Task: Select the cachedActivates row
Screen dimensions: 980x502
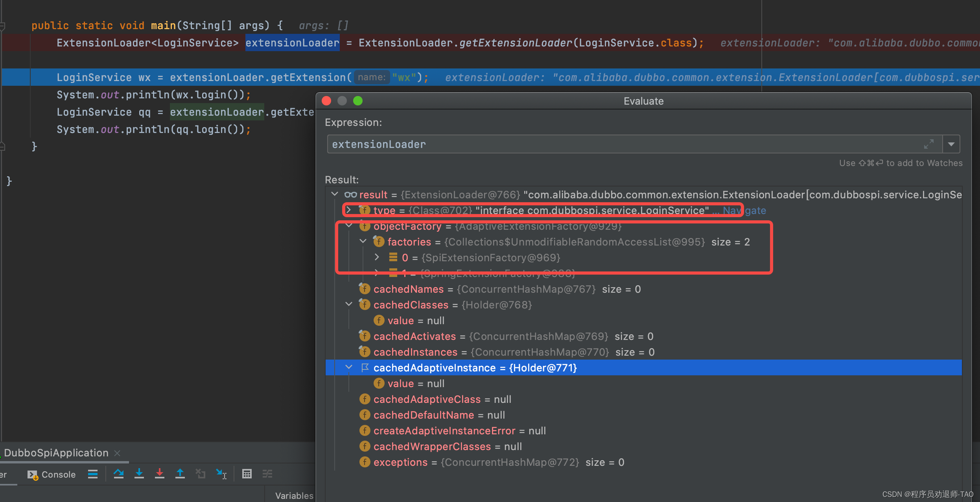Action: (644, 336)
